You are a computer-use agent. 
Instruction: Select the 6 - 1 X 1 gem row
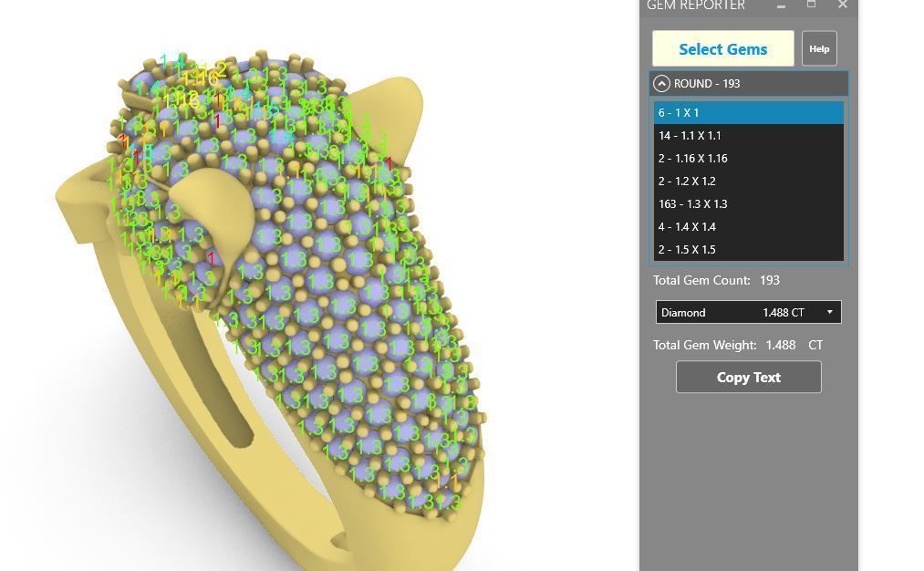(x=748, y=112)
